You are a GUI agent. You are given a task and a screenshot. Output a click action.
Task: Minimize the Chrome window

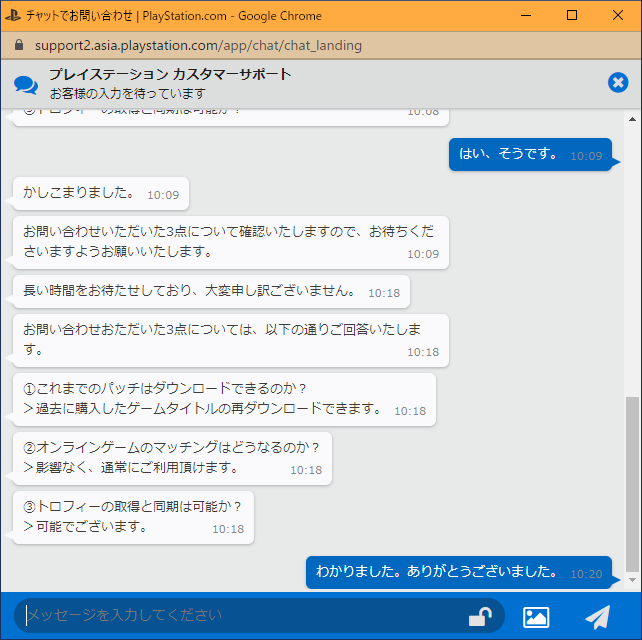click(526, 16)
